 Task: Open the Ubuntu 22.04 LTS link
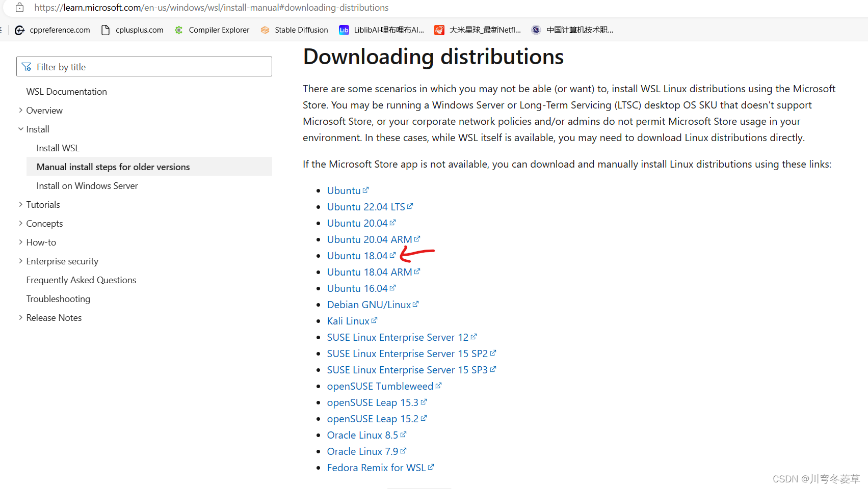370,207
